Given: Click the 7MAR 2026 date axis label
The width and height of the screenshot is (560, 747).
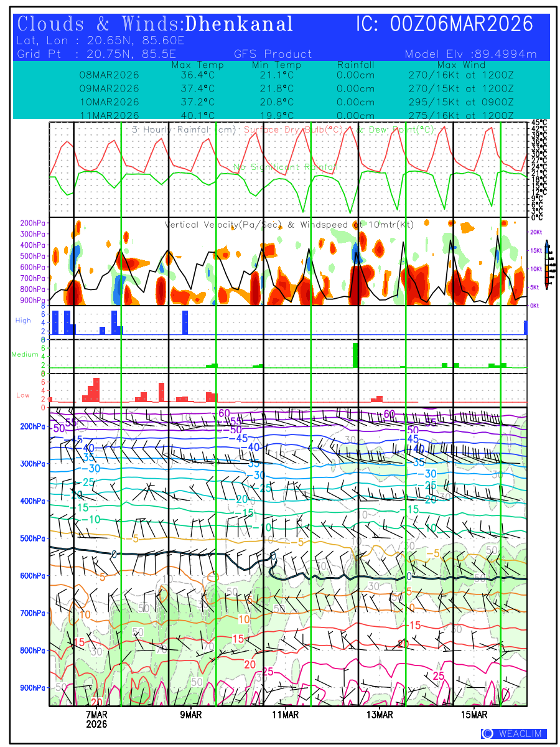Looking at the screenshot, I should tap(96, 719).
